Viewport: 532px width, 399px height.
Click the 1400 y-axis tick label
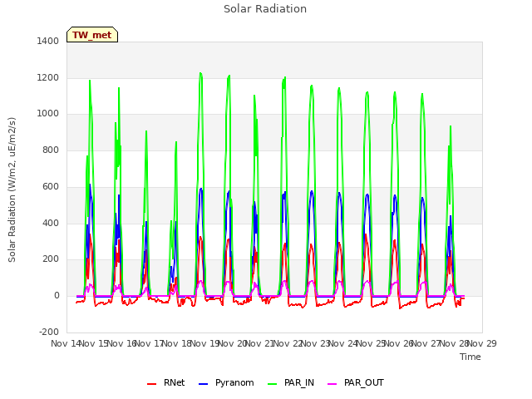click(48, 41)
